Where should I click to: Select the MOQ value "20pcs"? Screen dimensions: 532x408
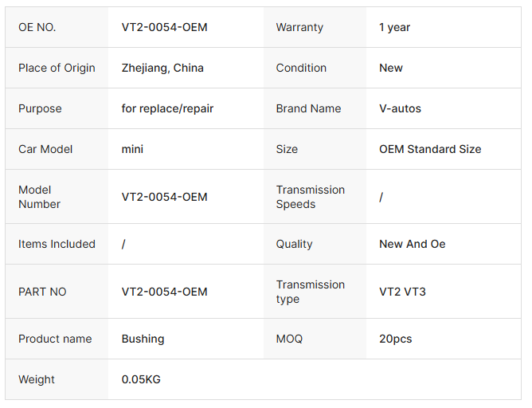click(x=396, y=339)
